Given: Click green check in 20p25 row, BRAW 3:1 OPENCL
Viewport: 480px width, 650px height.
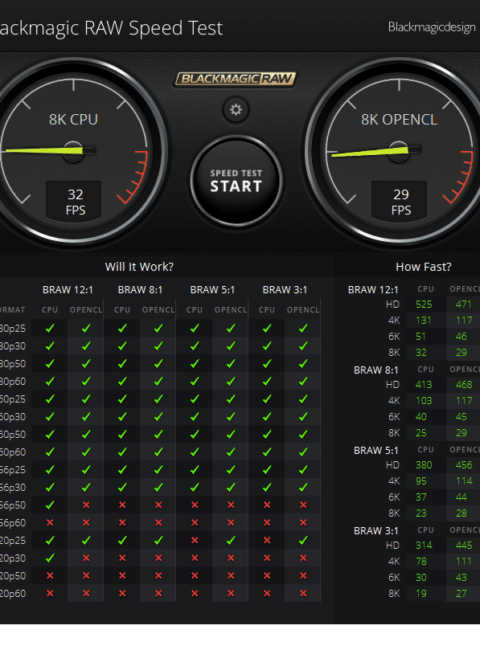Looking at the screenshot, I should click(x=303, y=540).
